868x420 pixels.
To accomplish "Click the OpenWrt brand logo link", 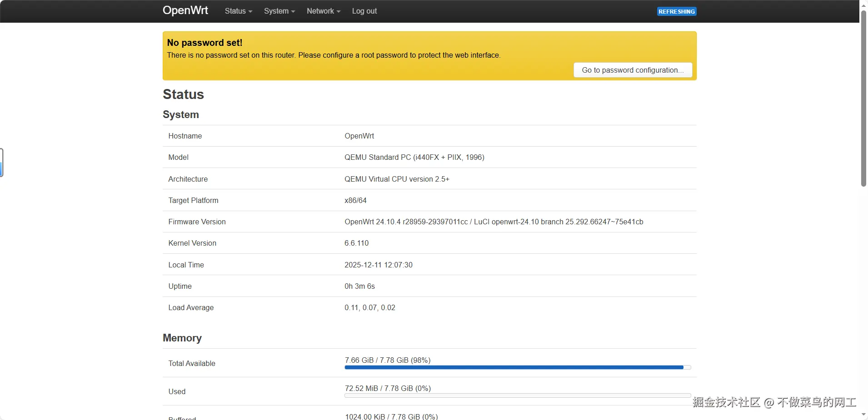I will [x=185, y=10].
